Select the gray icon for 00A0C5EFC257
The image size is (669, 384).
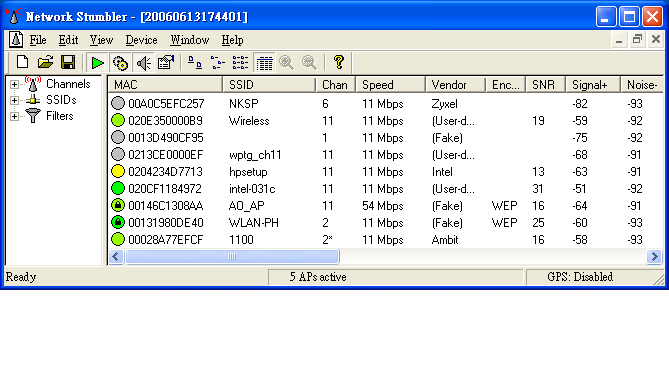coord(118,103)
